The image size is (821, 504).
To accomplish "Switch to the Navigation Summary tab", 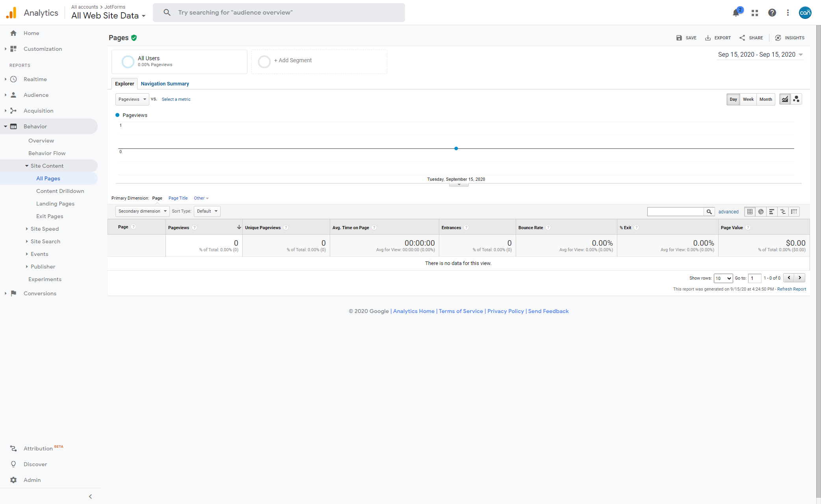I will coord(165,83).
